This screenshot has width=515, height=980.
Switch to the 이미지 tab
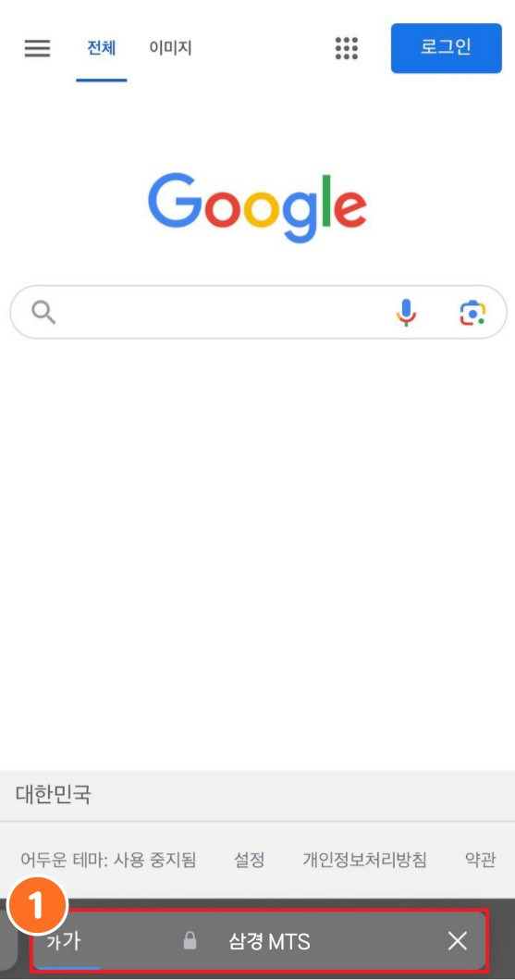click(x=170, y=48)
